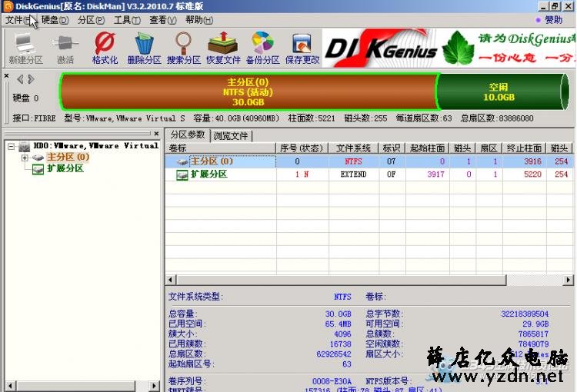The width and height of the screenshot is (577, 392).
Task: Expand the 主分区 (0) tree node
Action: (25, 158)
